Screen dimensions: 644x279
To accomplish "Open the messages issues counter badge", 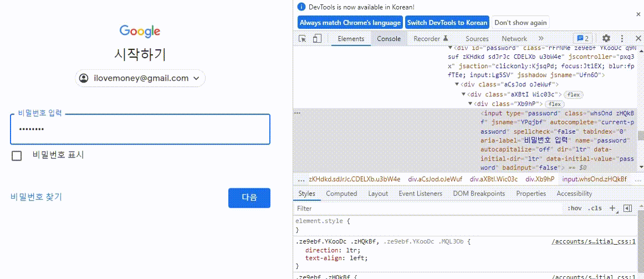I will 583,39.
